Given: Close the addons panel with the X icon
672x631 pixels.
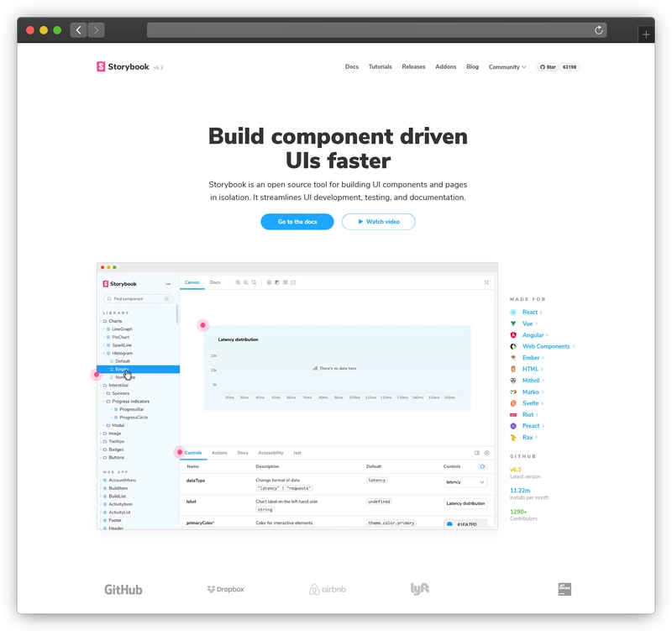Looking at the screenshot, I should (x=487, y=453).
